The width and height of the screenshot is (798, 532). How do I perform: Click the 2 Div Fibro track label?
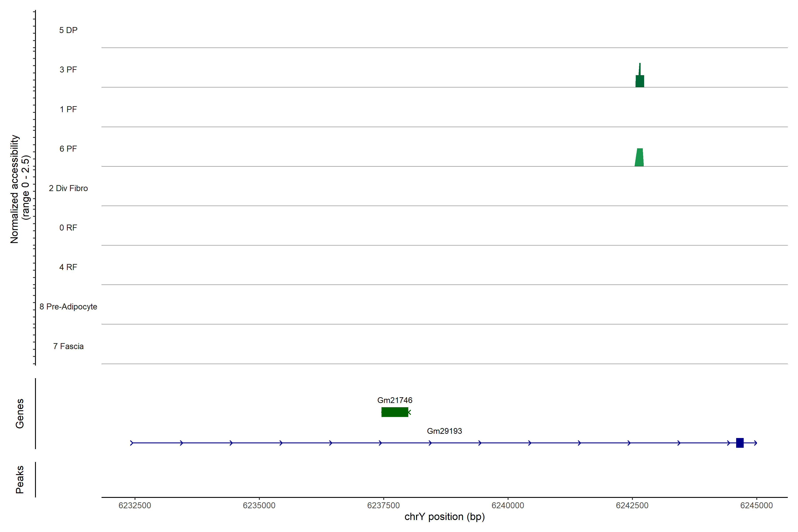point(68,188)
